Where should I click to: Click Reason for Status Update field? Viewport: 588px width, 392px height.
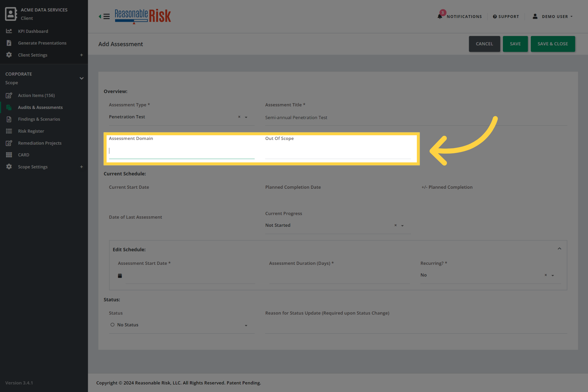point(416,325)
